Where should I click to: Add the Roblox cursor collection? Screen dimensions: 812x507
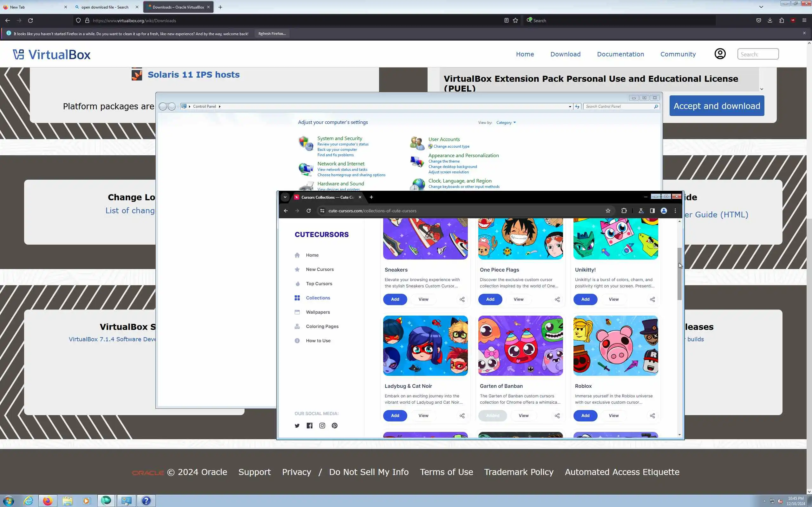(x=585, y=416)
